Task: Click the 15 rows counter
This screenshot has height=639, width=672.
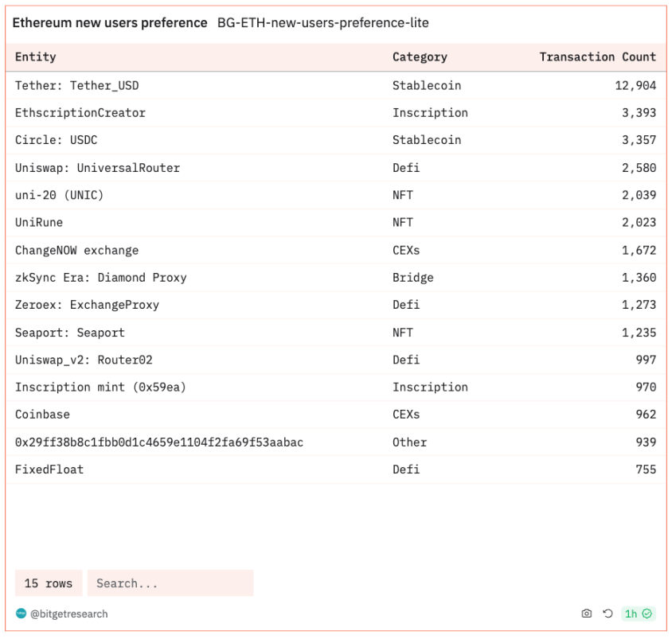Action: [48, 583]
